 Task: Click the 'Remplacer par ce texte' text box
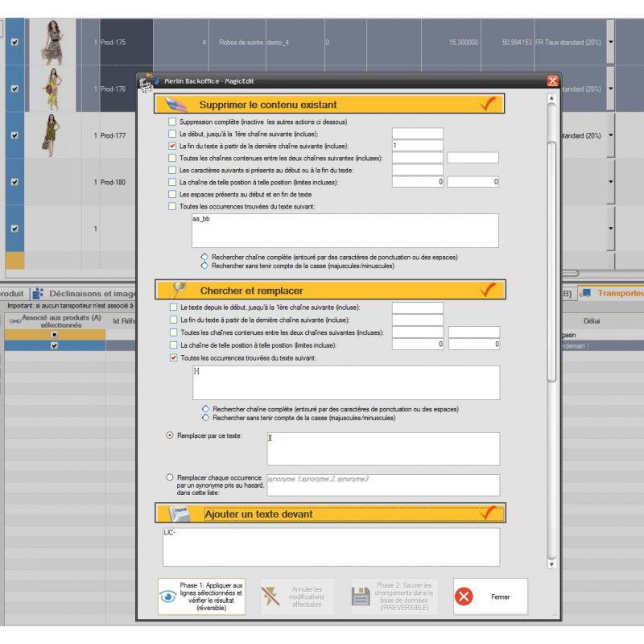(382, 448)
